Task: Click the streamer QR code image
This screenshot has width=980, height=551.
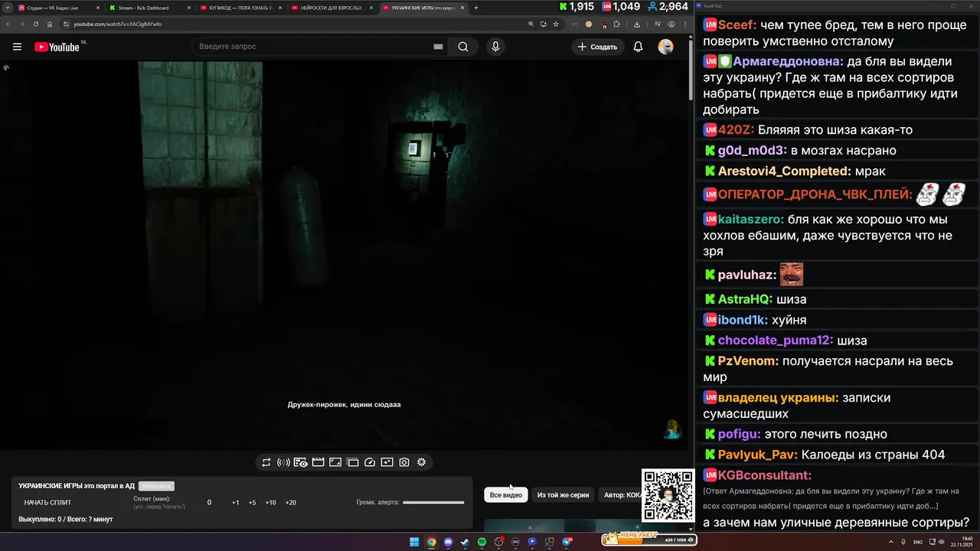Action: click(x=668, y=495)
